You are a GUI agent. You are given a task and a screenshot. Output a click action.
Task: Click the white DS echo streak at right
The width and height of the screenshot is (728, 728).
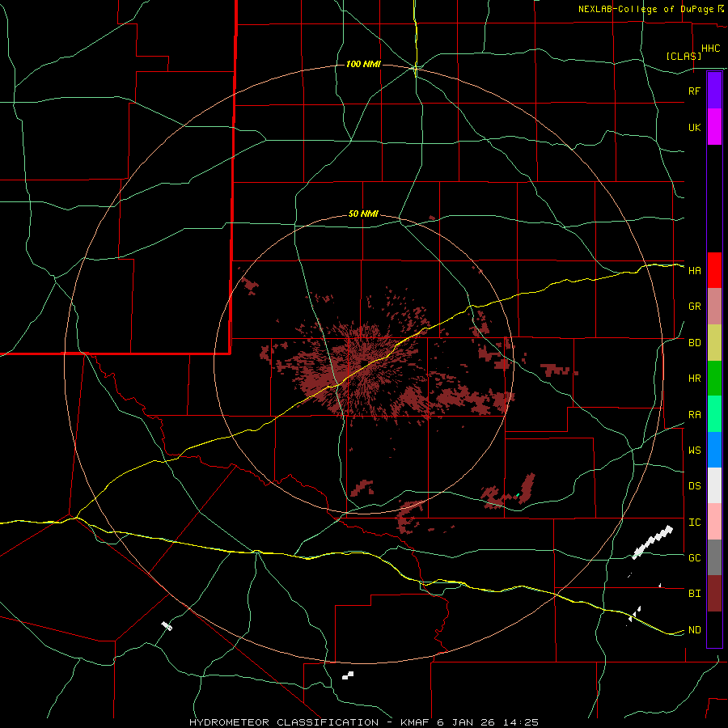pos(653,542)
